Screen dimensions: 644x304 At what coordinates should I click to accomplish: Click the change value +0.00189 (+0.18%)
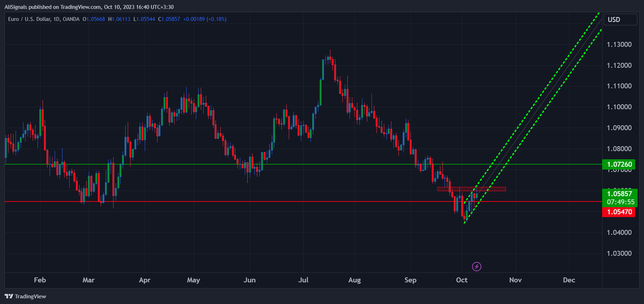click(205, 19)
